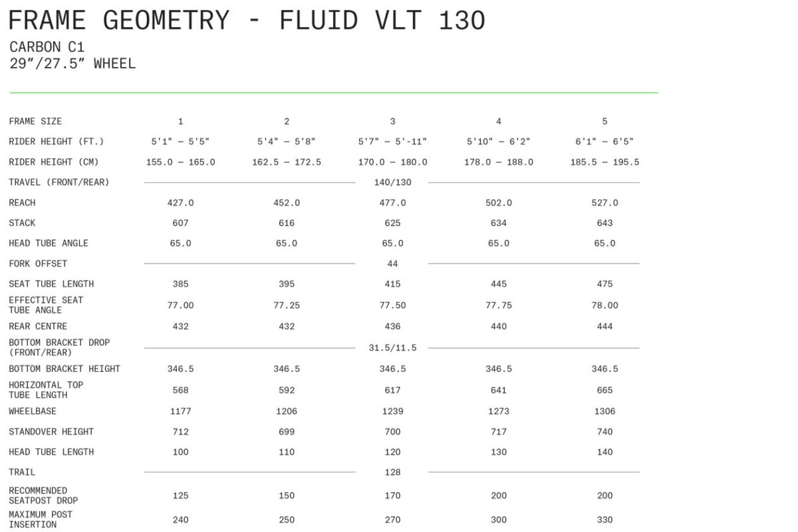Click the reach value 502.0

coord(499,203)
